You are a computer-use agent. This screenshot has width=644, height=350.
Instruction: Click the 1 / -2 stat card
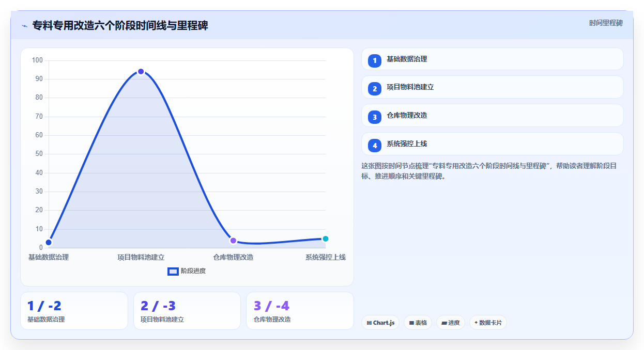[74, 311]
